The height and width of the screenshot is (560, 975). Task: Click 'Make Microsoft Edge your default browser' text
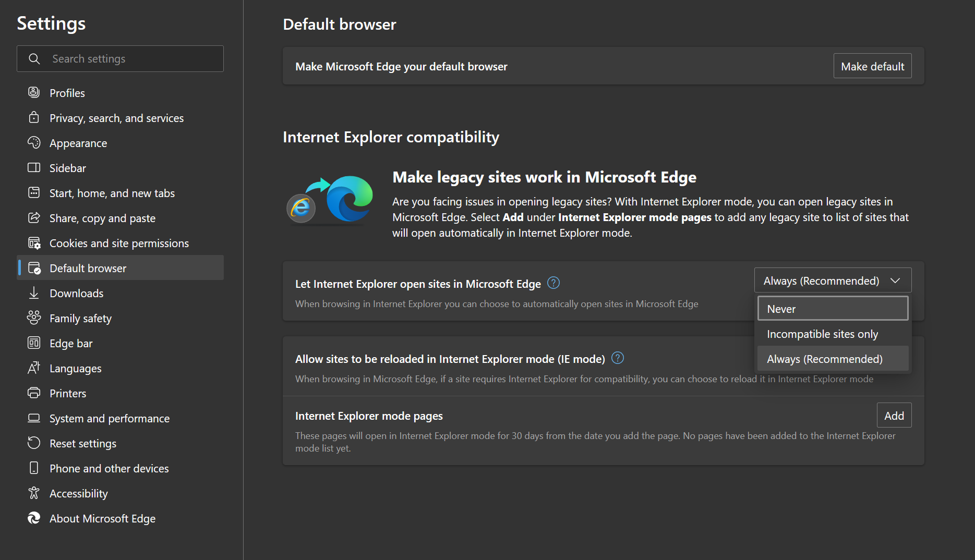pyautogui.click(x=401, y=67)
